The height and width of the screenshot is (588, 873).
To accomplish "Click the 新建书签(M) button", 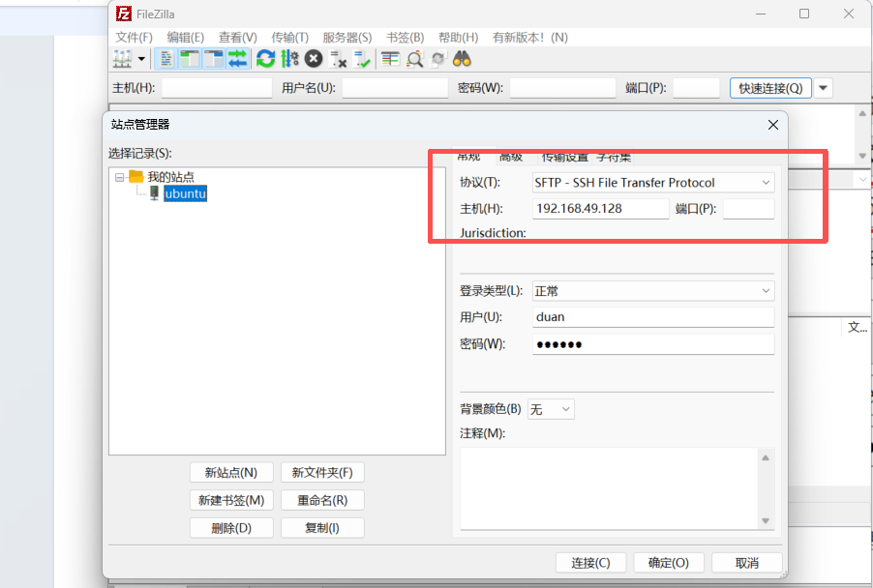I will 231,500.
